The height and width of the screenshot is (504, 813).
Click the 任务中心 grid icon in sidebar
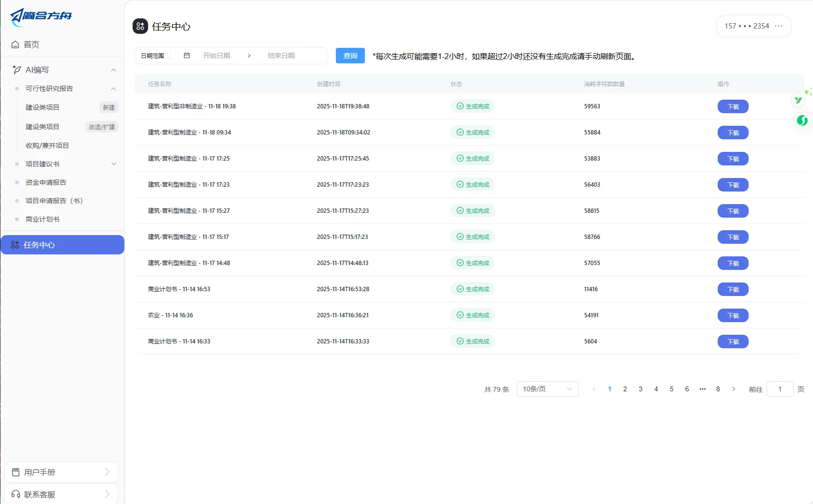point(15,245)
